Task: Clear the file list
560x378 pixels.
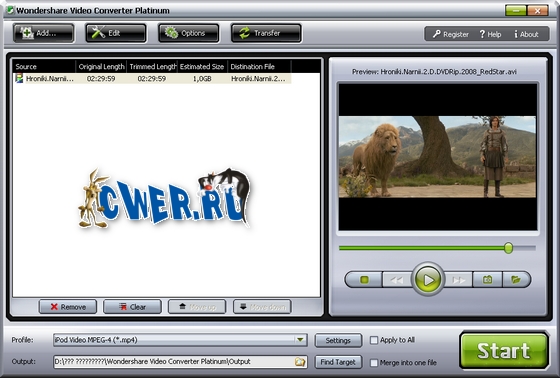Action: point(132,307)
